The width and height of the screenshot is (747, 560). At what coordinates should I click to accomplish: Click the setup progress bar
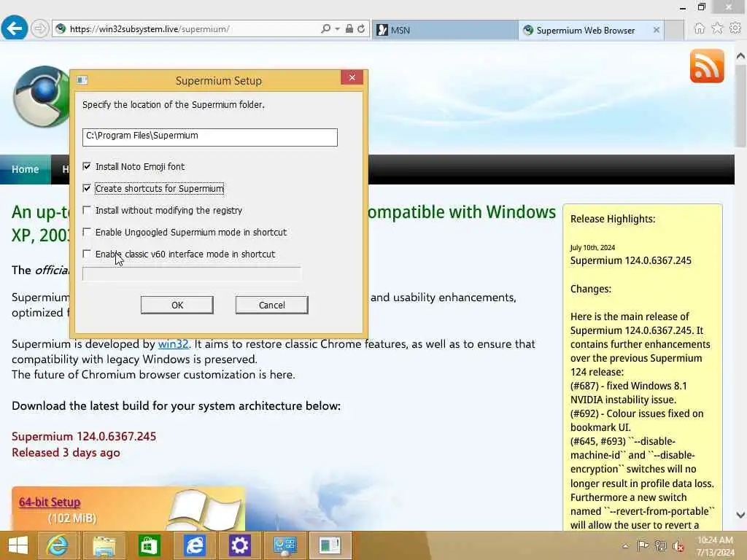192,274
